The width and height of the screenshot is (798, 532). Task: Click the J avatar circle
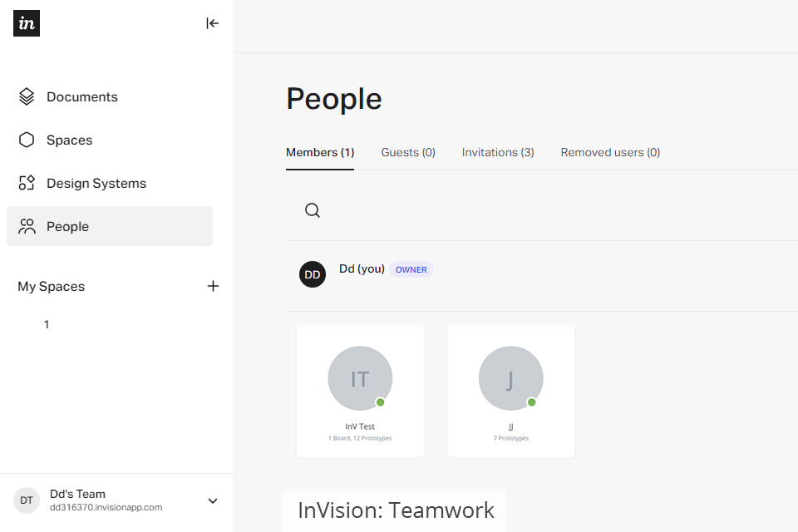[510, 378]
